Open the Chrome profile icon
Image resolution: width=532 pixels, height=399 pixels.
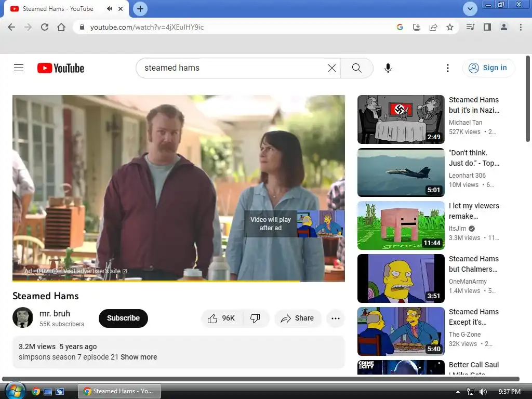504,27
